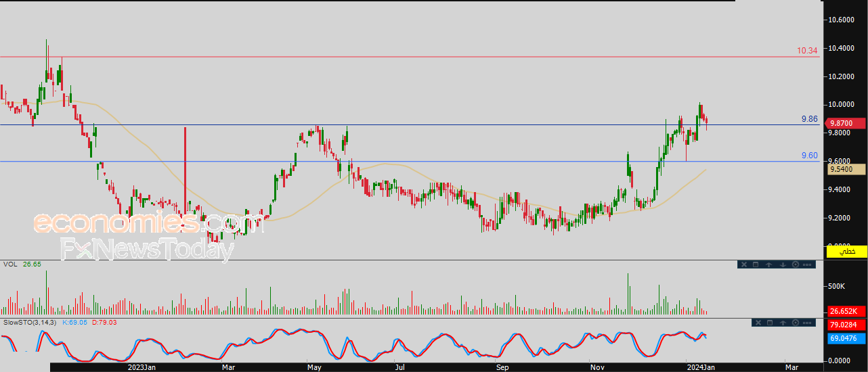Viewport: 868px width, 372px height.
Task: Click the 500K volume axis label
Action: [x=838, y=287]
